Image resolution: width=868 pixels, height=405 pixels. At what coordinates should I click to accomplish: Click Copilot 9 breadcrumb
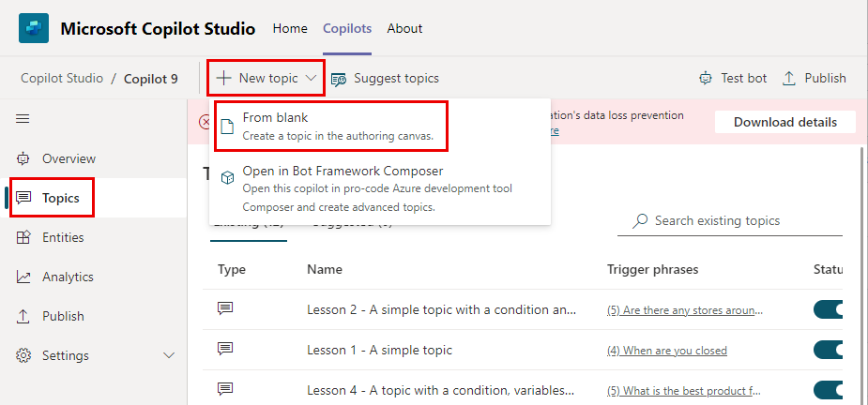pos(151,79)
